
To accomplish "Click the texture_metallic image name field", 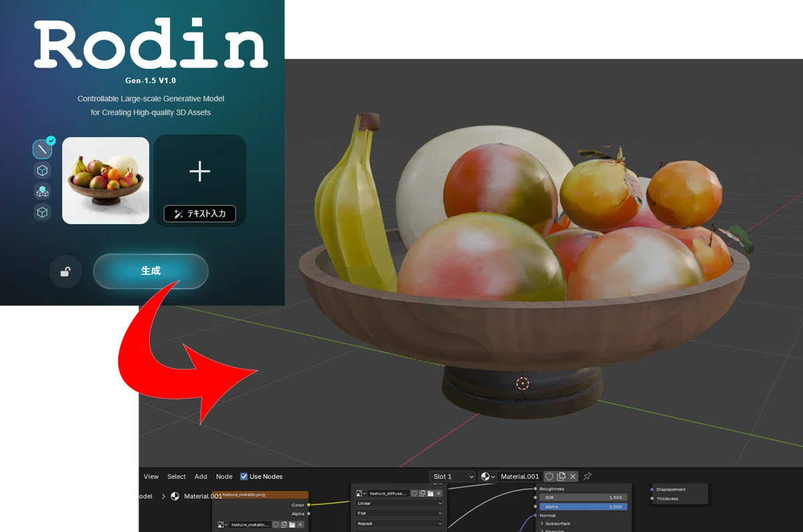I will 250,525.
